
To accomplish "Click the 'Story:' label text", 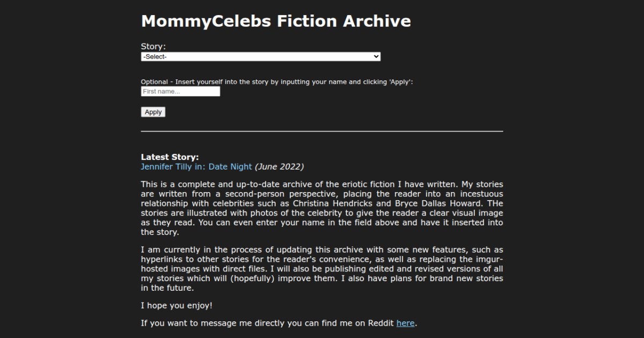I will 153,47.
